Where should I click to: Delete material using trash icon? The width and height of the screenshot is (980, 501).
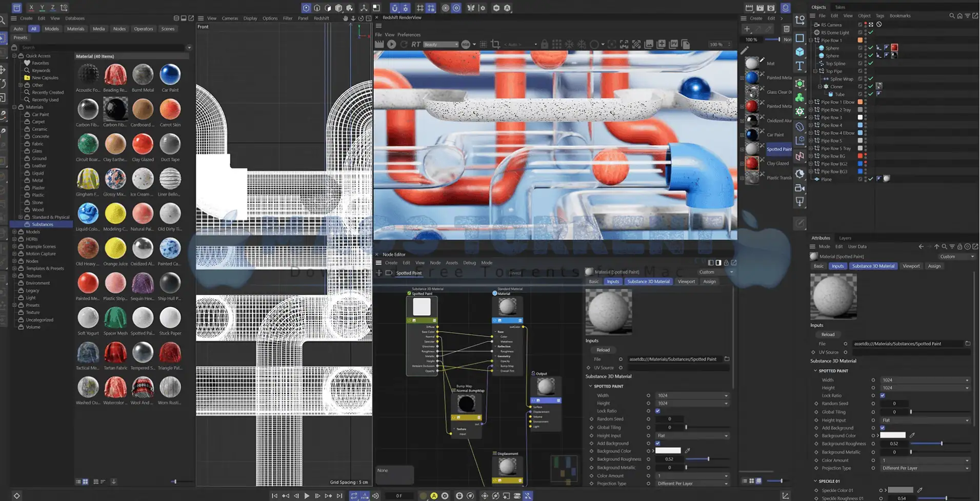pyautogui.click(x=786, y=29)
